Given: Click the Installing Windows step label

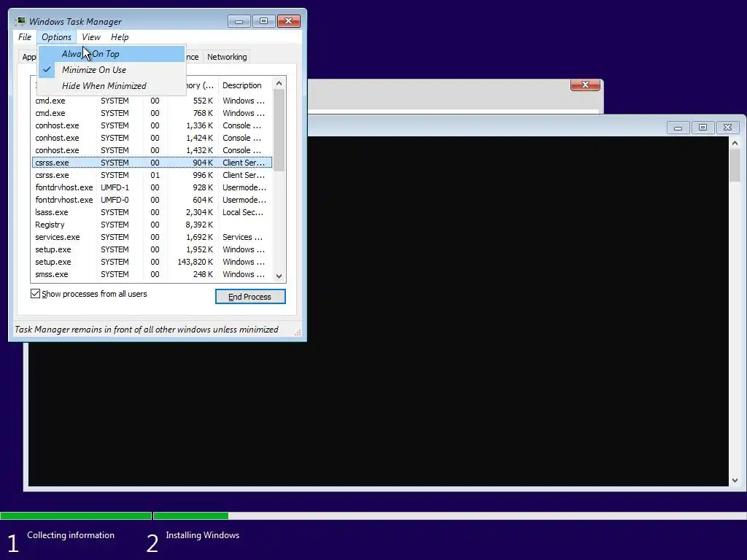Looking at the screenshot, I should (x=203, y=535).
